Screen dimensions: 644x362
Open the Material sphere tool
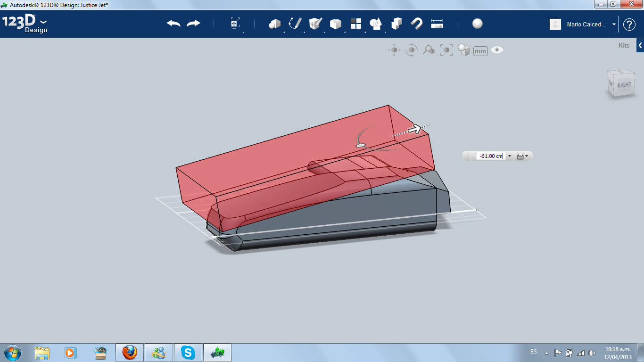(x=478, y=24)
